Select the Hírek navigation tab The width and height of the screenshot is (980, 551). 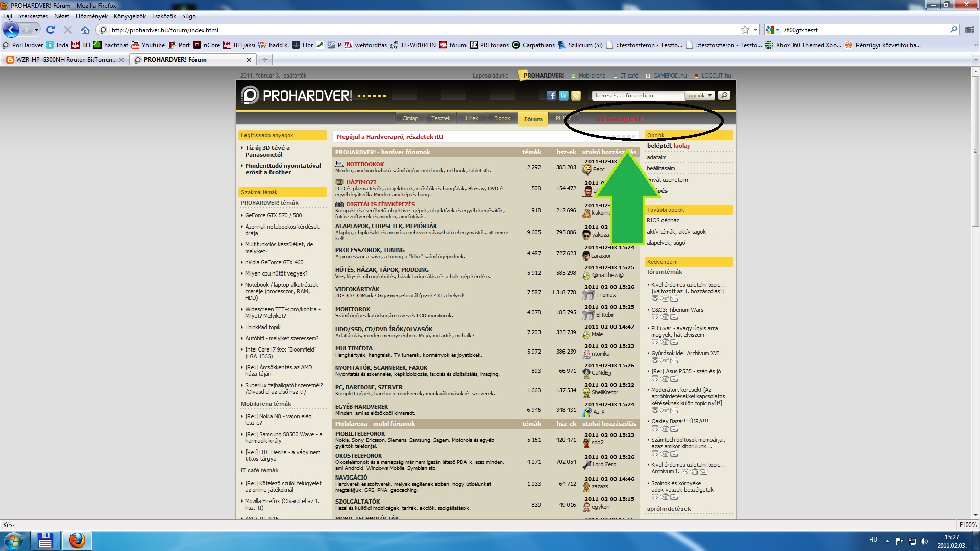tap(472, 118)
